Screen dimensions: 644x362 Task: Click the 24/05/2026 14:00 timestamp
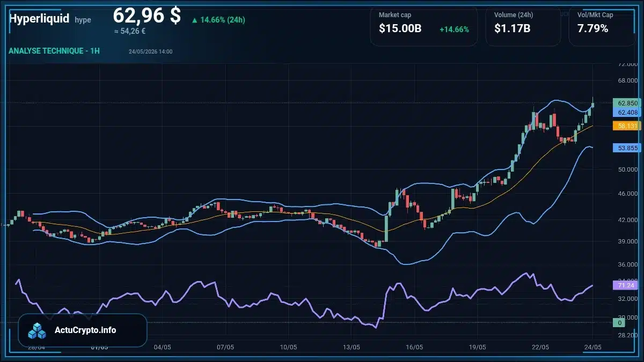150,51
